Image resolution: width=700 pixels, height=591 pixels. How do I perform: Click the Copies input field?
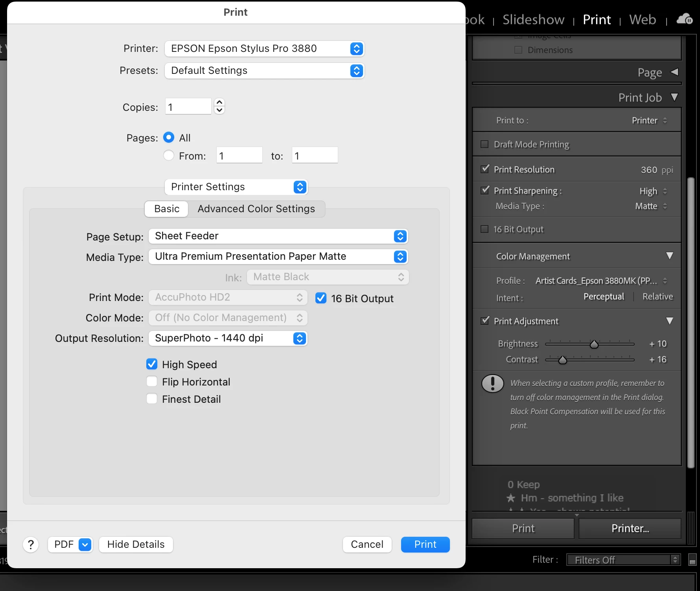tap(188, 106)
